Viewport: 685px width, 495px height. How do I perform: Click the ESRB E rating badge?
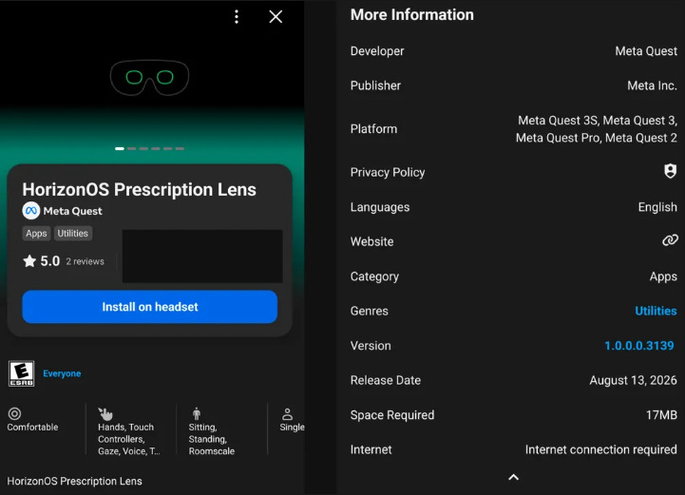tap(21, 374)
